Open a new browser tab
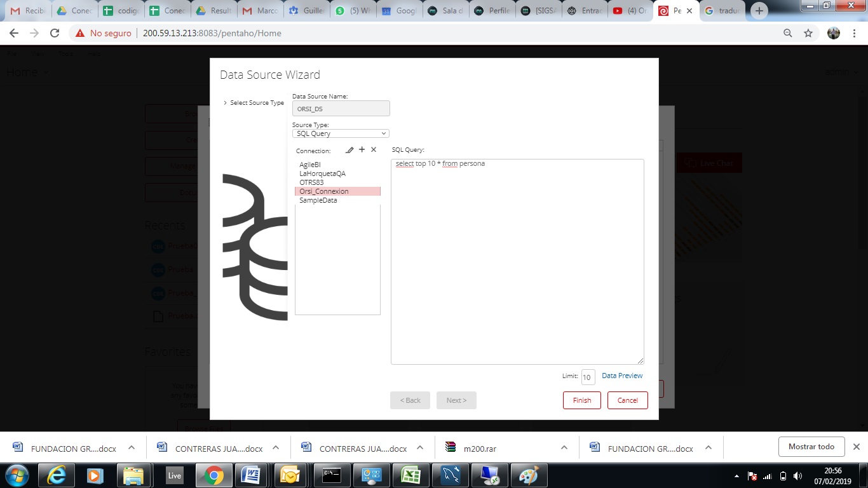Viewport: 868px width, 488px height. [759, 11]
